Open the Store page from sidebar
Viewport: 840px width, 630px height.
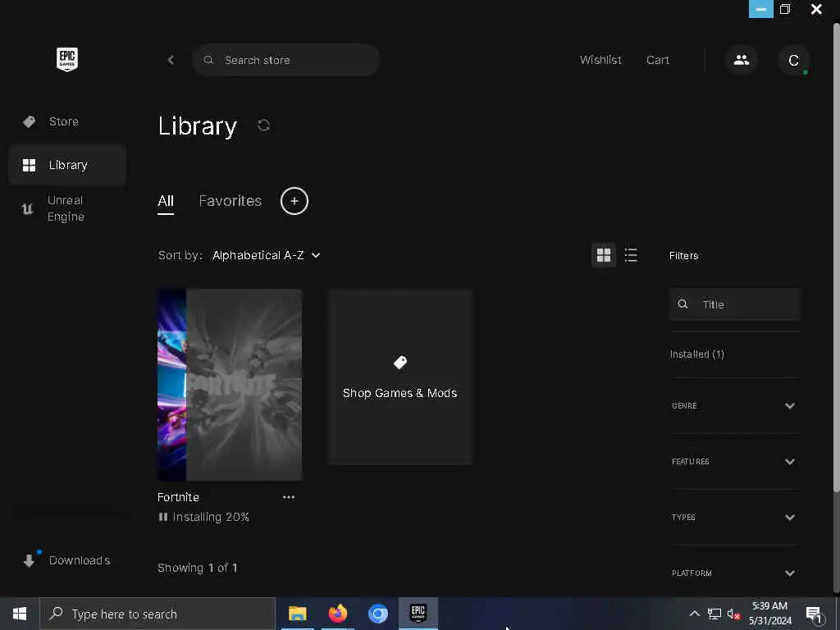pyautogui.click(x=67, y=121)
